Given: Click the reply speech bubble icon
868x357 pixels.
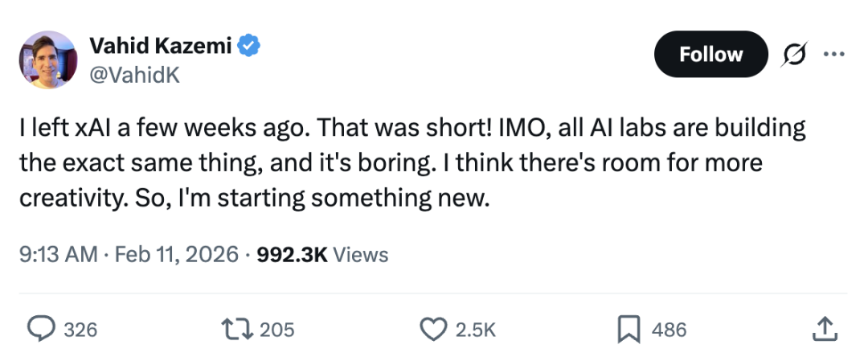Looking at the screenshot, I should coord(39,328).
